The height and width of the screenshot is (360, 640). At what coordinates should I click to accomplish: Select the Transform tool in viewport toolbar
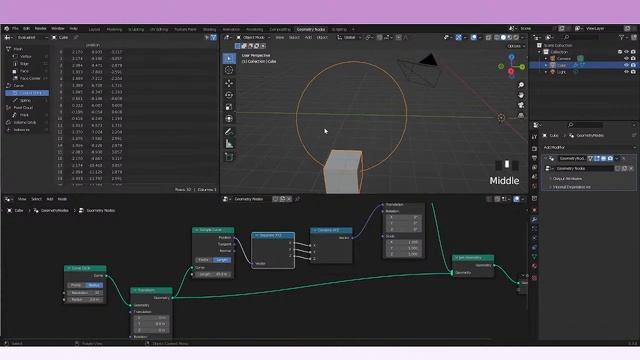point(229,119)
